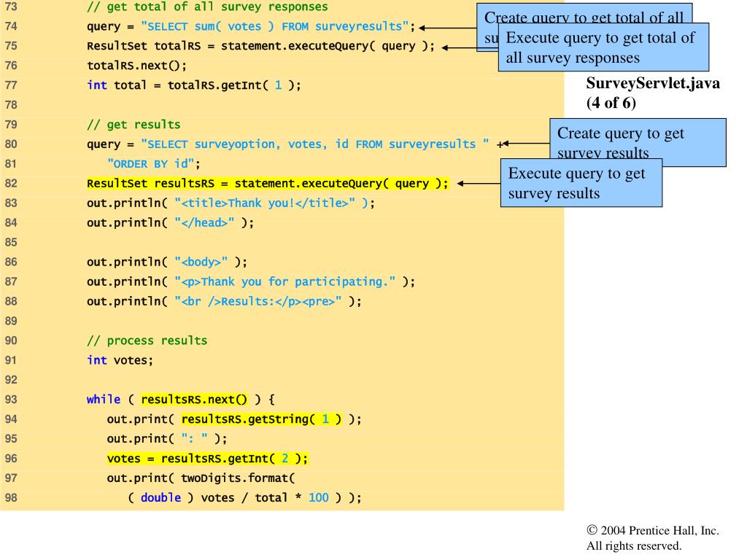Image resolution: width=747 pixels, height=560 pixels.
Task: Click 'Thank you for participating.' string
Action: point(285,281)
